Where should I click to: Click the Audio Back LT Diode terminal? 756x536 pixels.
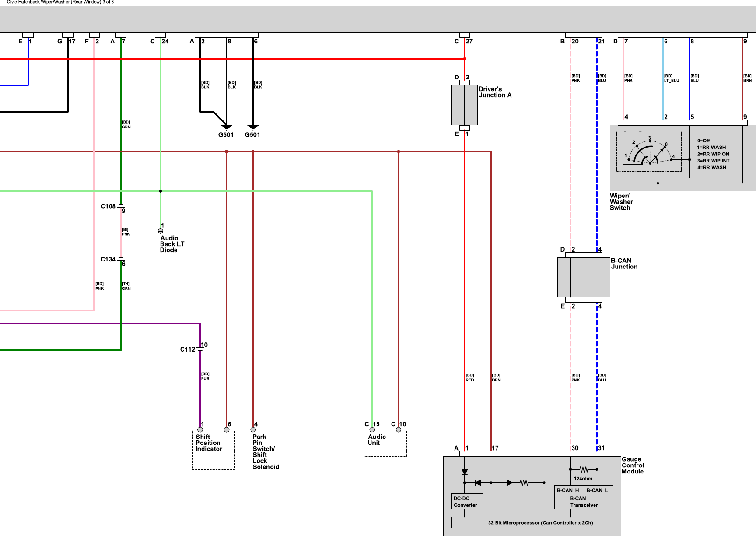click(161, 231)
